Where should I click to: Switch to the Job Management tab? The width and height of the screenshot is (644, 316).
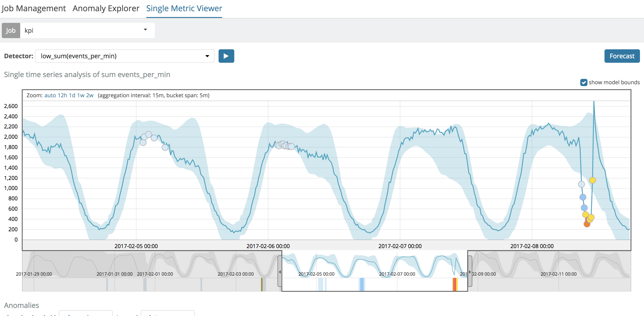pyautogui.click(x=34, y=8)
